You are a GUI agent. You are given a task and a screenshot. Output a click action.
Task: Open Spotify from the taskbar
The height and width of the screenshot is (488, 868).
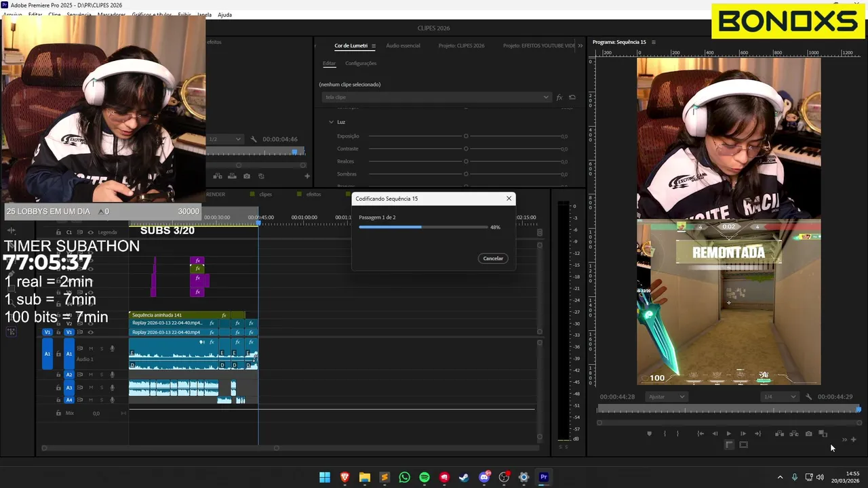click(425, 477)
